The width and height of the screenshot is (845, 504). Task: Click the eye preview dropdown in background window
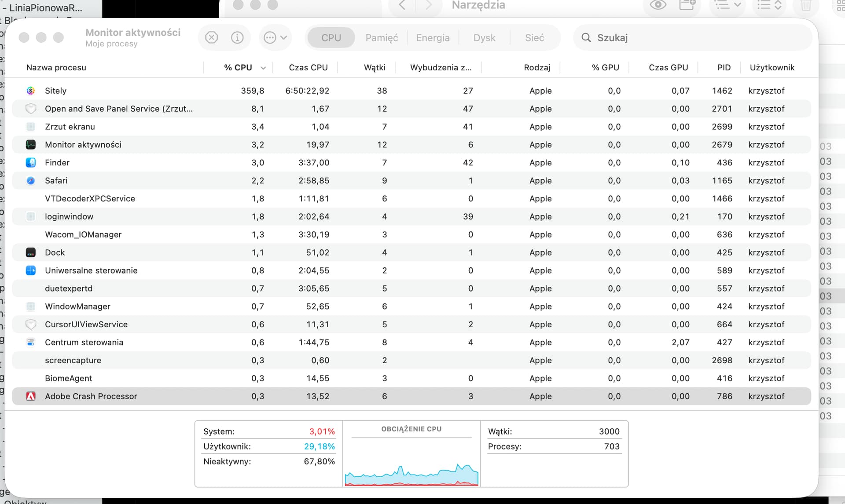point(658,5)
